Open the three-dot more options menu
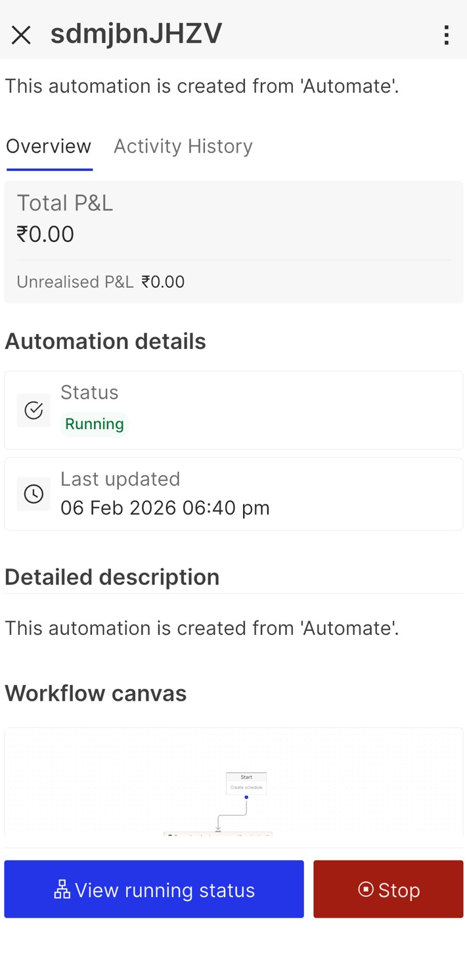This screenshot has width=467, height=980. pos(447,35)
